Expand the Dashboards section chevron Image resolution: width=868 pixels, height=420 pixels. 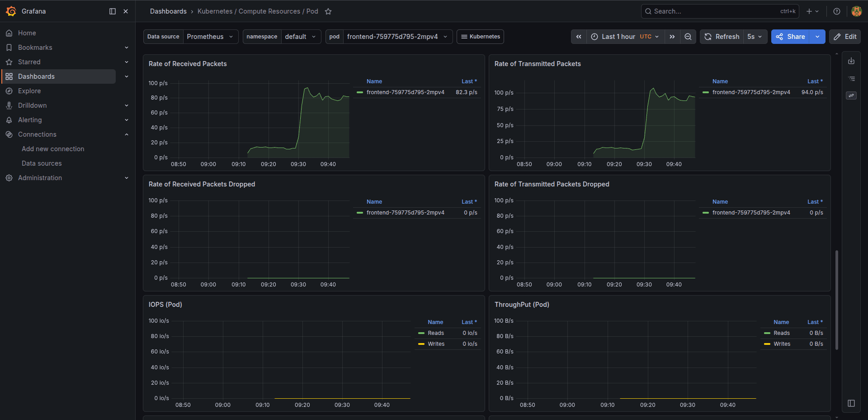pos(127,76)
